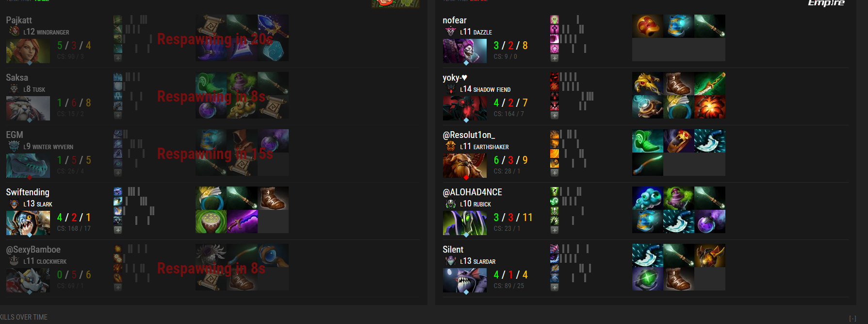Open Windranger hero portrait
This screenshot has width=868, height=324.
tap(28, 51)
